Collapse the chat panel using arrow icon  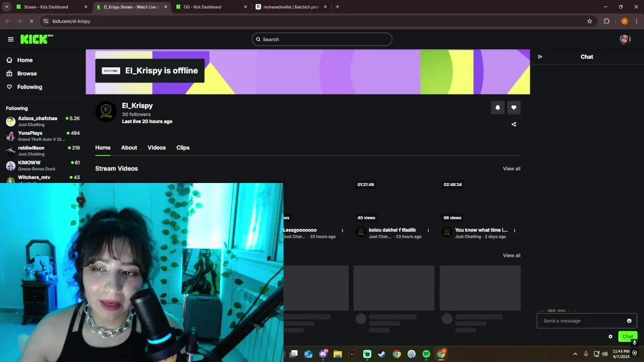(x=540, y=57)
